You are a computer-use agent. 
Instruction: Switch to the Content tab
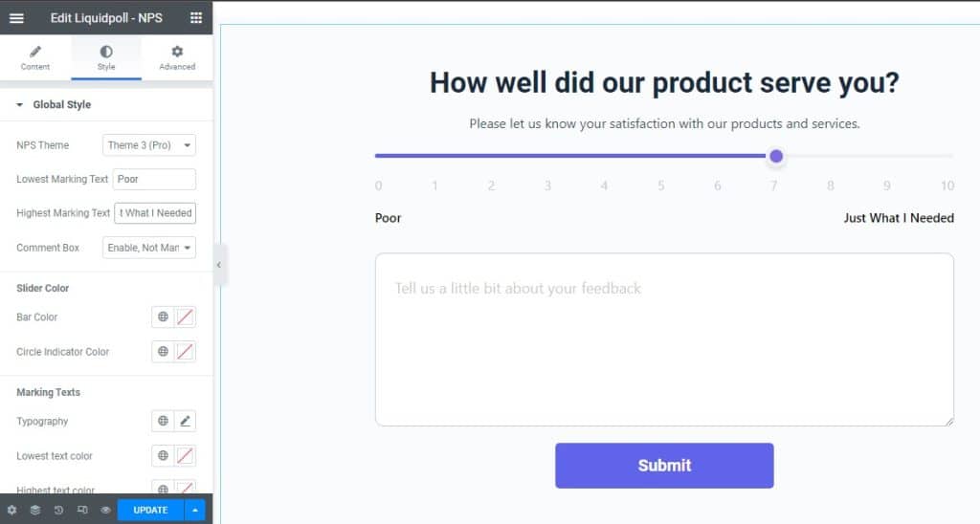(35, 57)
